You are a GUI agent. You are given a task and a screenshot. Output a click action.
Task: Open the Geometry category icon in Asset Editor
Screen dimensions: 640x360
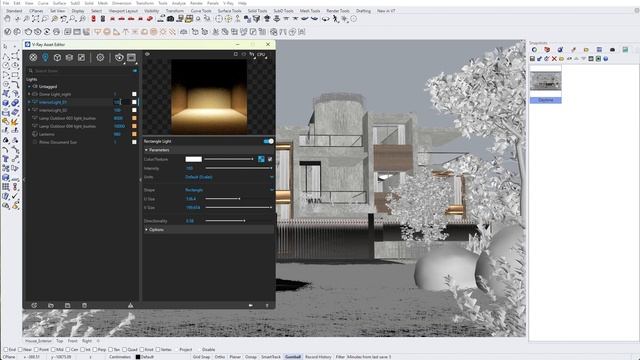57,58
